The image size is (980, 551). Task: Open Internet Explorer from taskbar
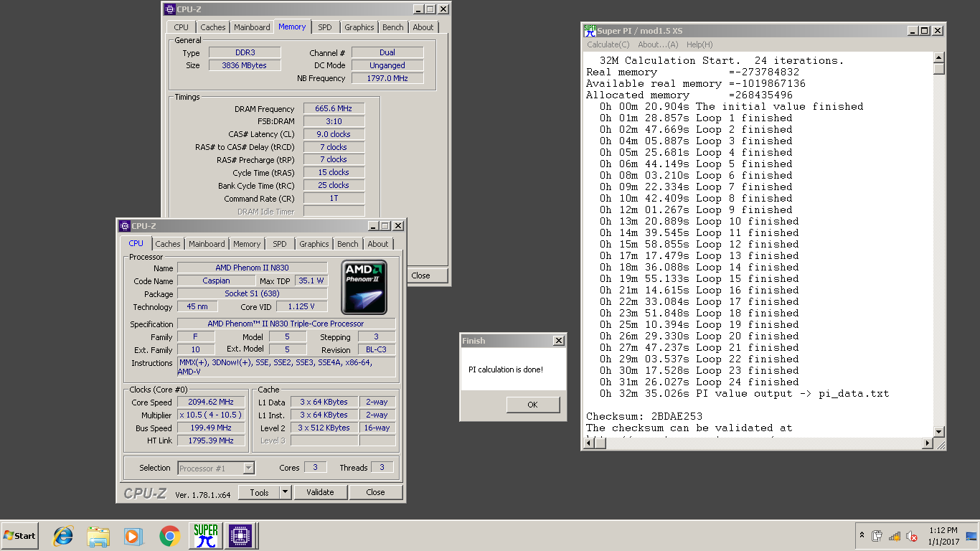[63, 536]
